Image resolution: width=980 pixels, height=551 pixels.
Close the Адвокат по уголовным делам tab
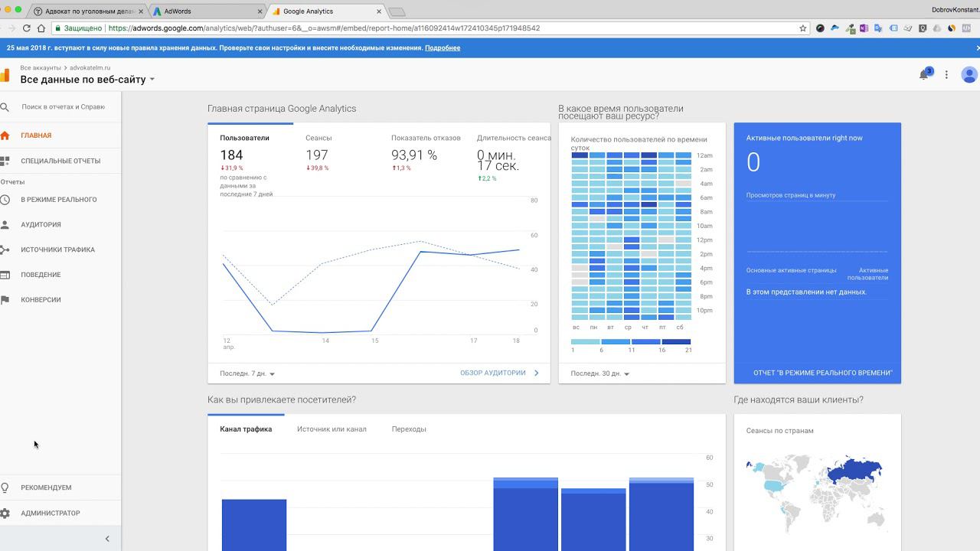141,11
